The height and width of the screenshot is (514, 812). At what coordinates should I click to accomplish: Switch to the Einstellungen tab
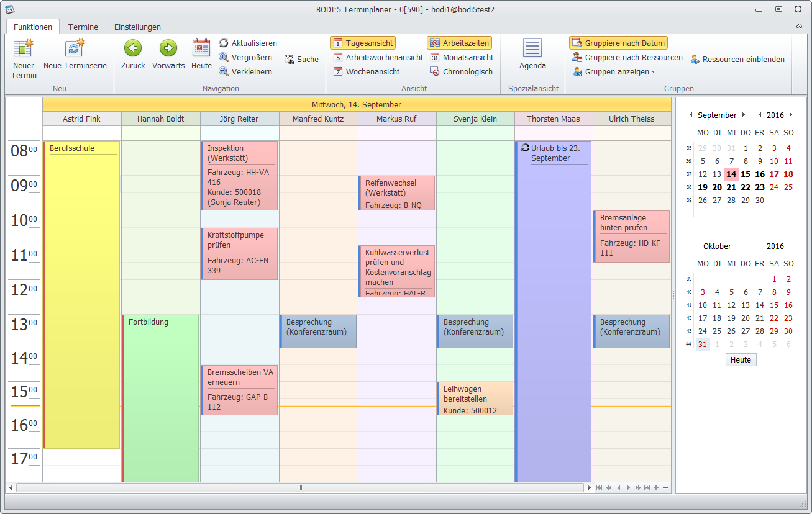click(137, 27)
